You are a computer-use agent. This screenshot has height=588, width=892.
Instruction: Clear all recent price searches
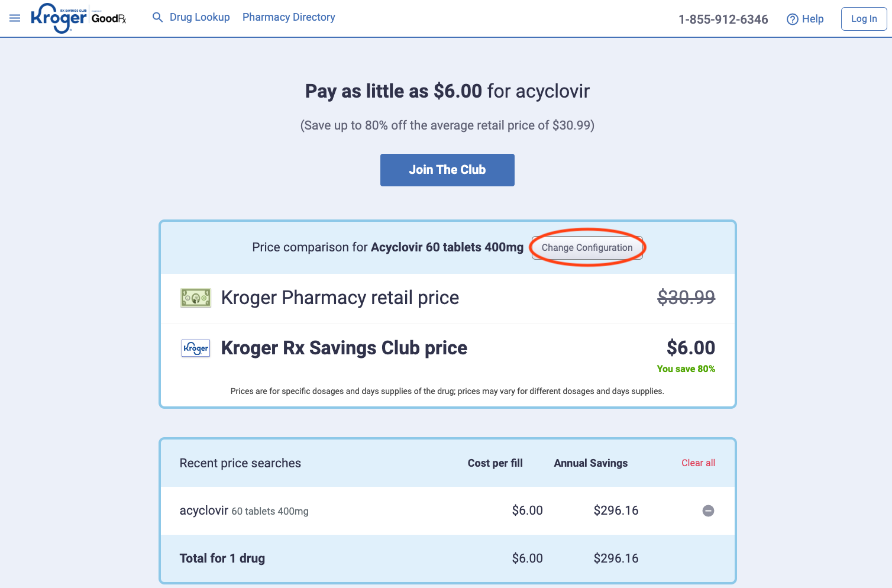(x=698, y=463)
